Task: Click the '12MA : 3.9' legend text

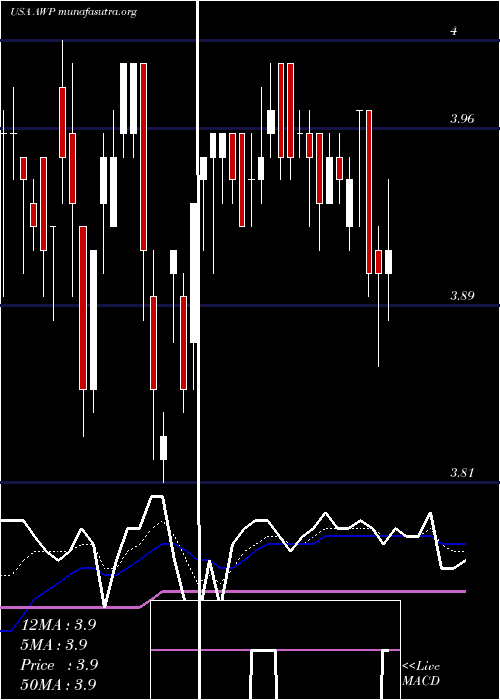Action: pyautogui.click(x=59, y=625)
